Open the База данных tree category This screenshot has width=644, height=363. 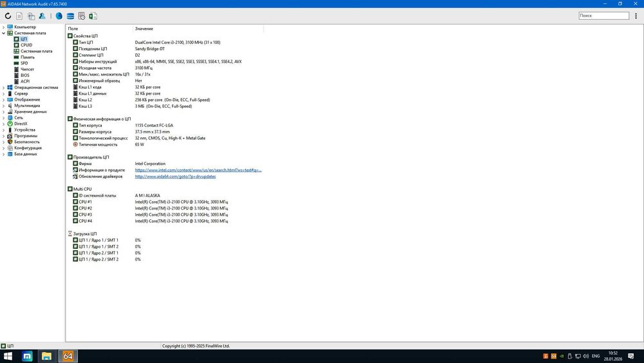[26, 153]
